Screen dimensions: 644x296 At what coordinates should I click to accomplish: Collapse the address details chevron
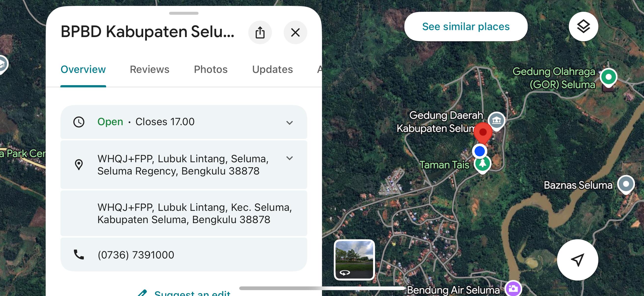(289, 158)
